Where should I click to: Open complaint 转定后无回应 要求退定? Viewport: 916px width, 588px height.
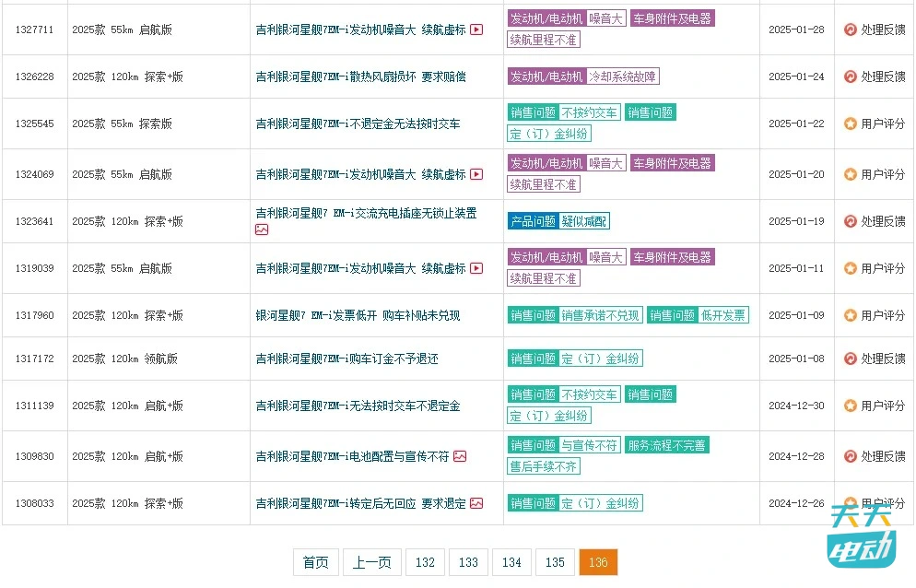[x=361, y=503]
